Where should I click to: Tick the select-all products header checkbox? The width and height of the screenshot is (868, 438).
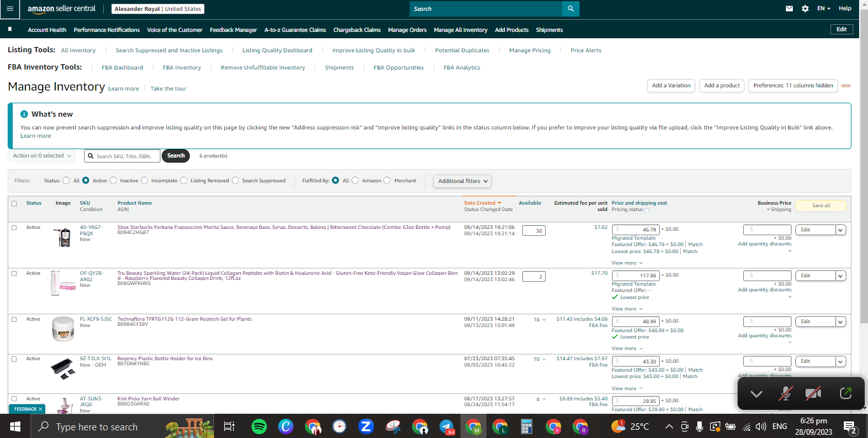14,203
